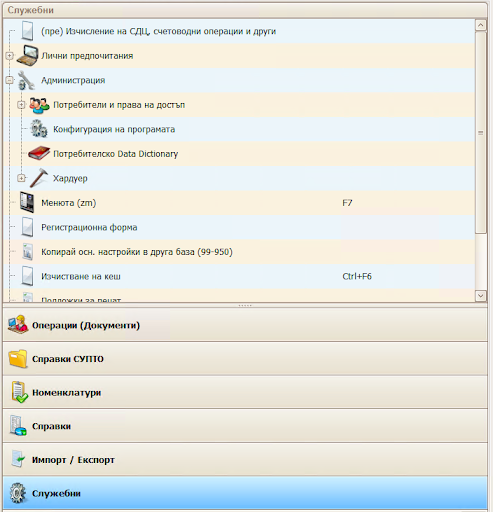This screenshot has height=512, width=493.
Task: Click the gears icon for Конфигурация на програмата
Action: pos(39,129)
